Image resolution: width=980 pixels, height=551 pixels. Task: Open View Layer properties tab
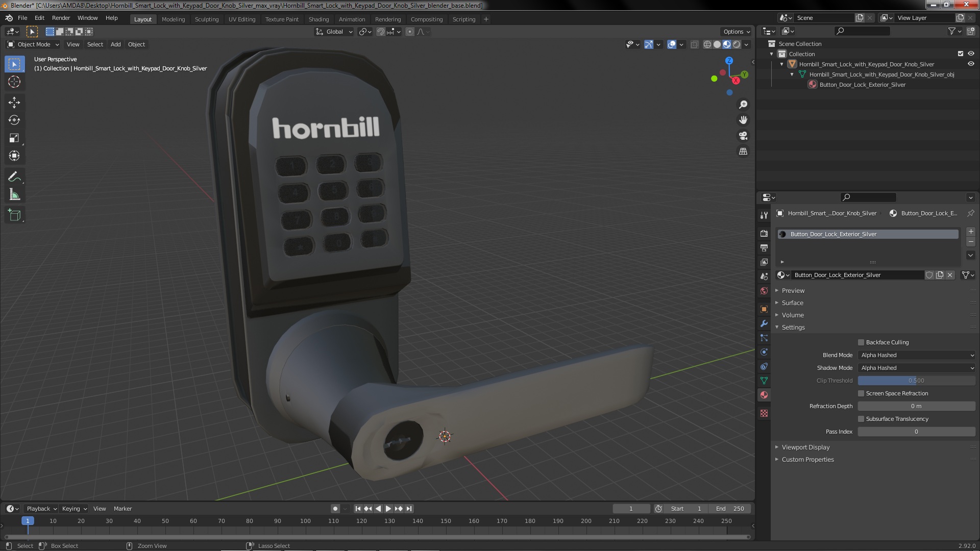764,262
